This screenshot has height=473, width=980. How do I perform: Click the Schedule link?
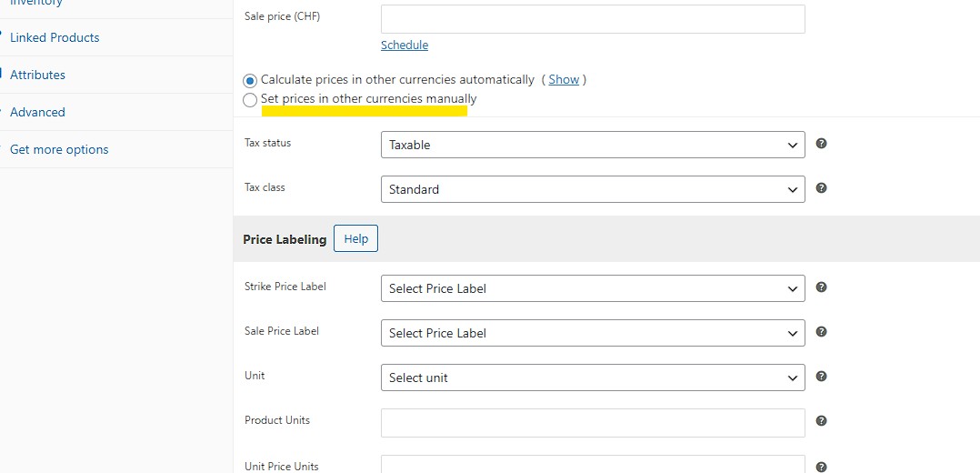405,45
